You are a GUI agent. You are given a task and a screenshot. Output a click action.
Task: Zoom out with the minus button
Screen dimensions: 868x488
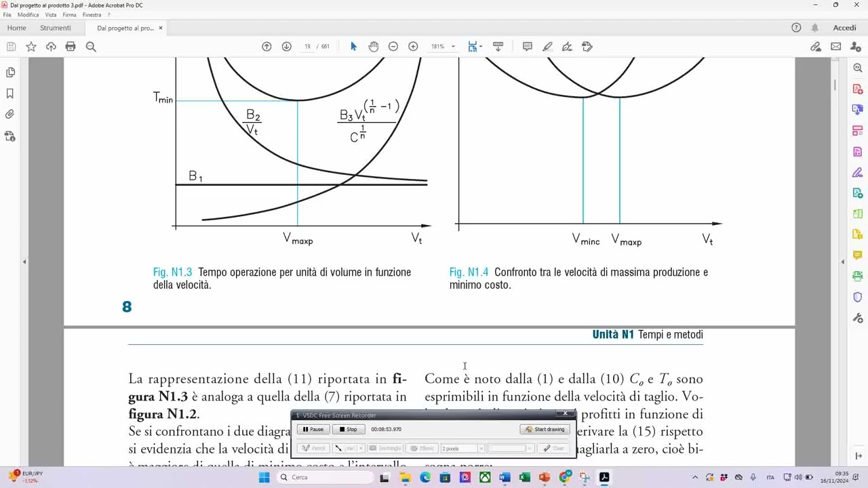393,47
